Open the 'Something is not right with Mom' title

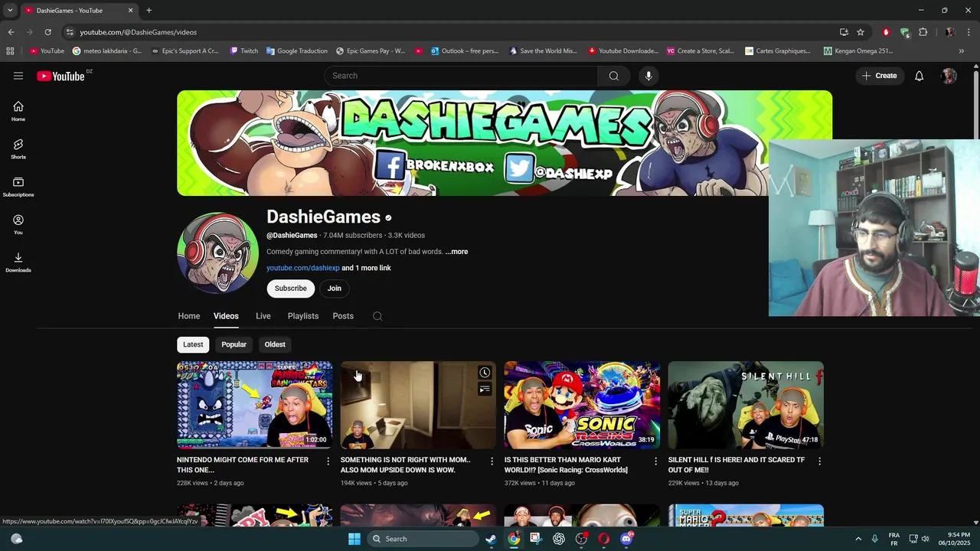click(x=406, y=465)
